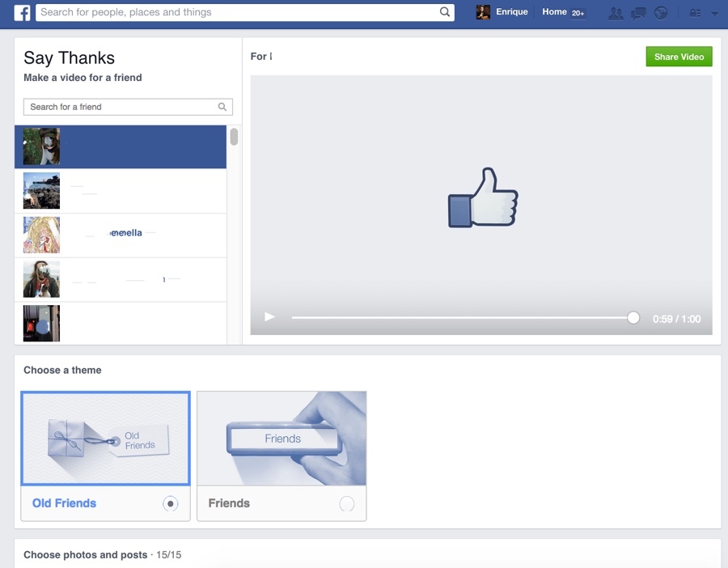Image resolution: width=728 pixels, height=568 pixels.
Task: Open the messages icon in top bar
Action: coord(638,13)
